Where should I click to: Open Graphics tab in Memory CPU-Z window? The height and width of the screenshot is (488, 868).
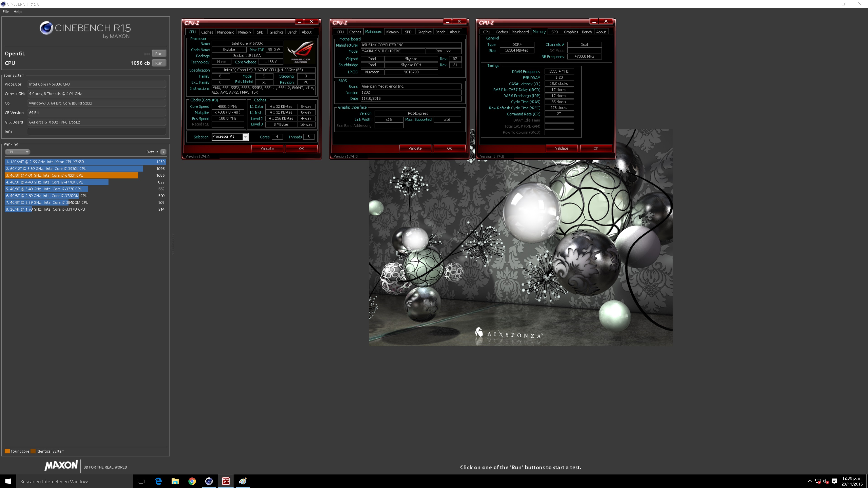coord(571,32)
